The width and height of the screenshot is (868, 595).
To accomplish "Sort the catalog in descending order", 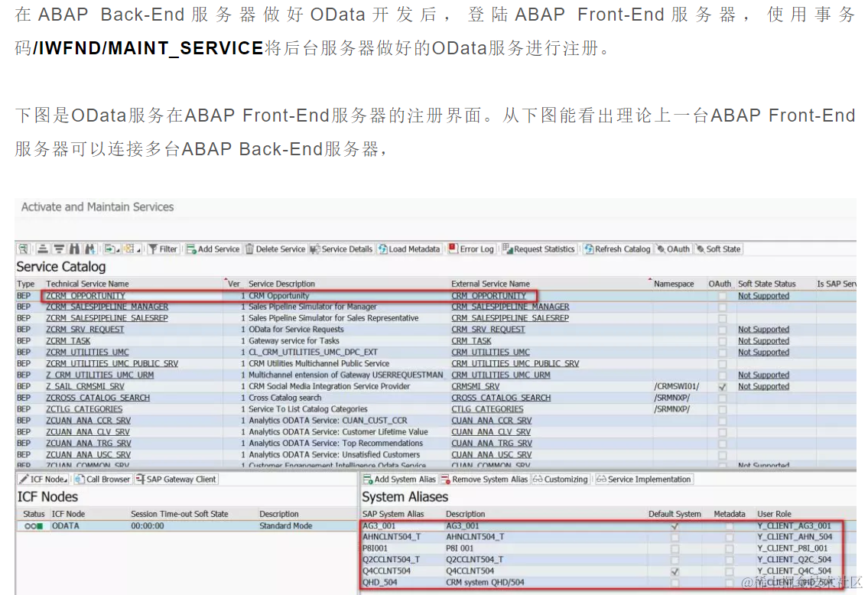I will point(59,249).
